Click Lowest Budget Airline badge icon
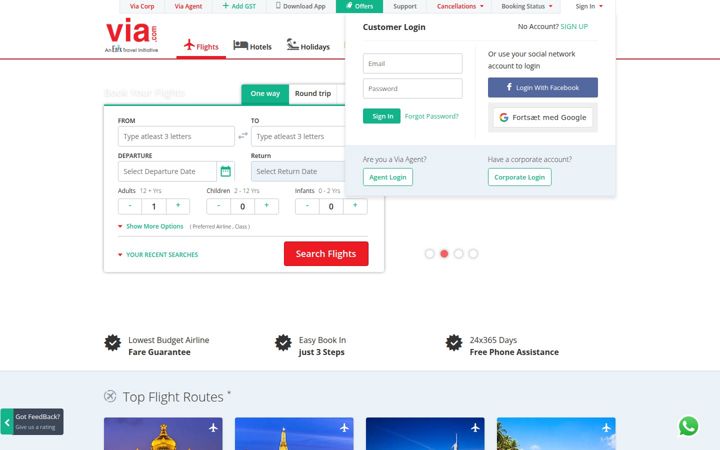Screen dimensions: 720x450 112,343
